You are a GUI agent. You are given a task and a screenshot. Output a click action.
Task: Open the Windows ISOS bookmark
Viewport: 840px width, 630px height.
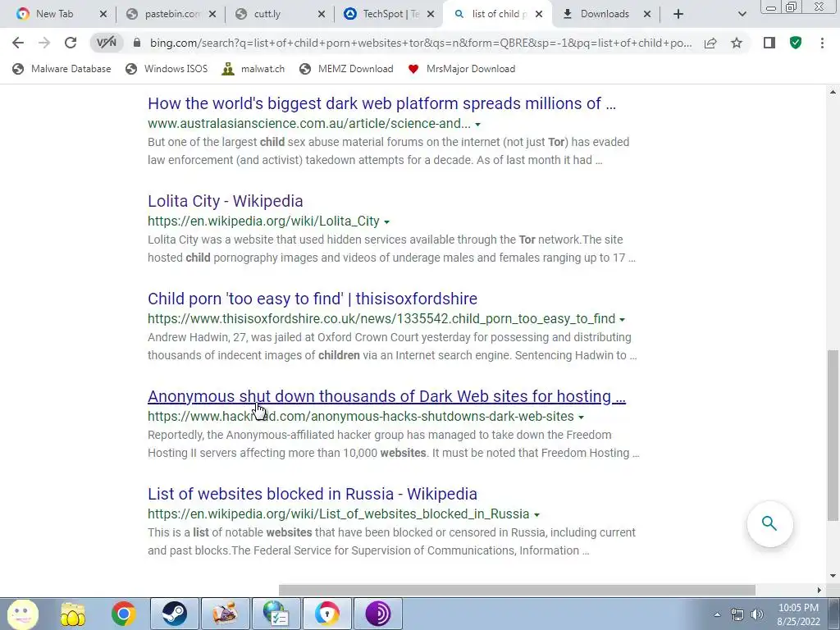(x=166, y=69)
